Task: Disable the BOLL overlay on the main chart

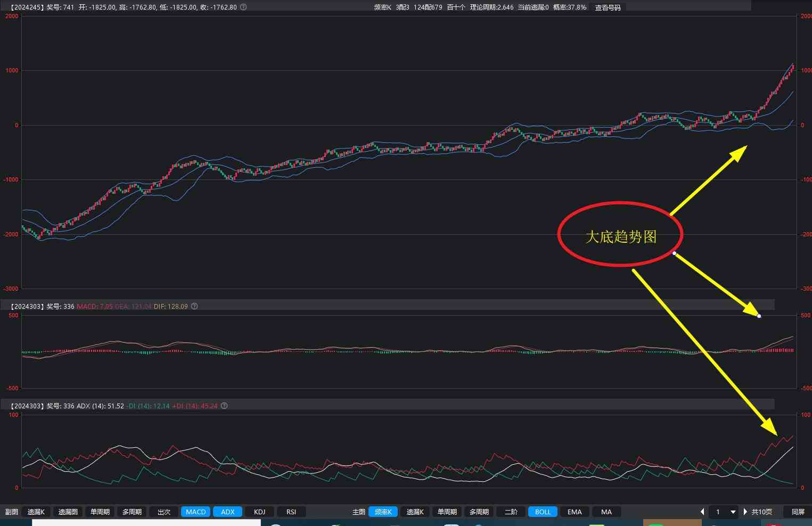Action: click(543, 512)
